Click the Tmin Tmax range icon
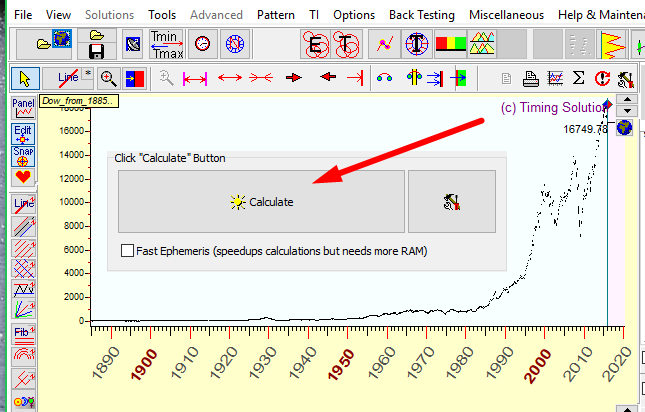 click(165, 44)
